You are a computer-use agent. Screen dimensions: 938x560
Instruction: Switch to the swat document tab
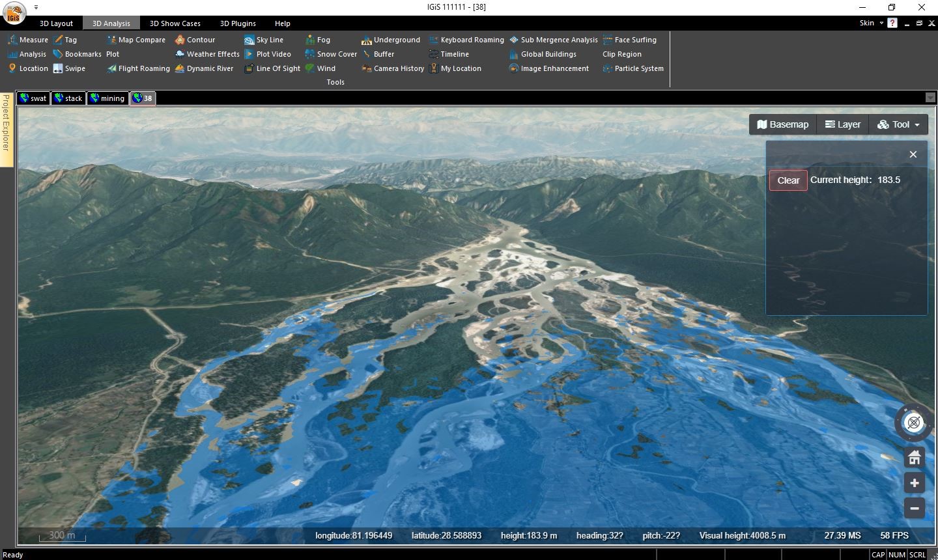[x=33, y=98]
